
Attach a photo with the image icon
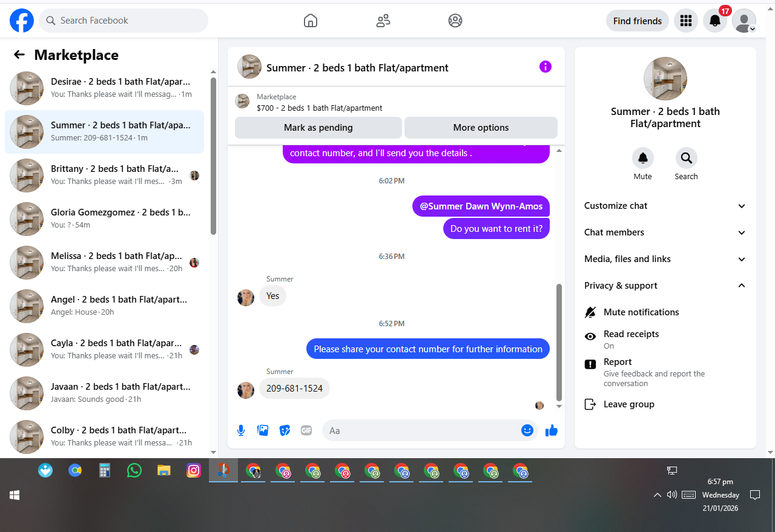pyautogui.click(x=263, y=430)
